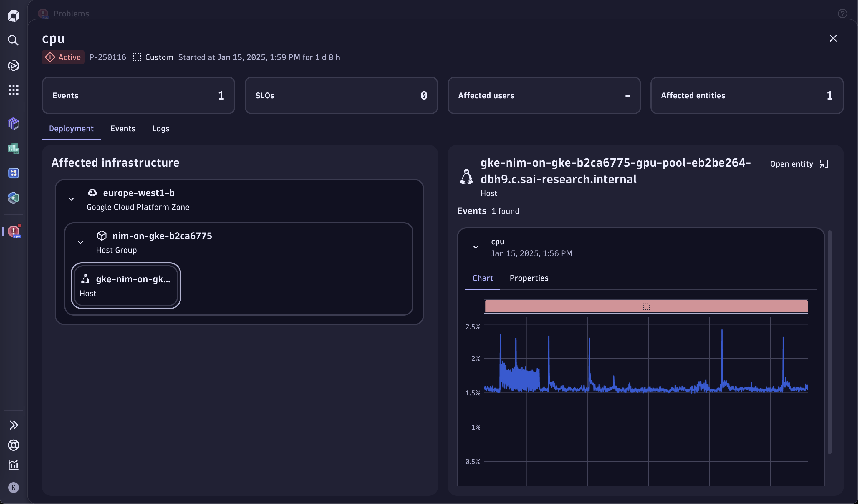The width and height of the screenshot is (858, 504).
Task: Open the apps grid launcher icon
Action: pos(13,90)
